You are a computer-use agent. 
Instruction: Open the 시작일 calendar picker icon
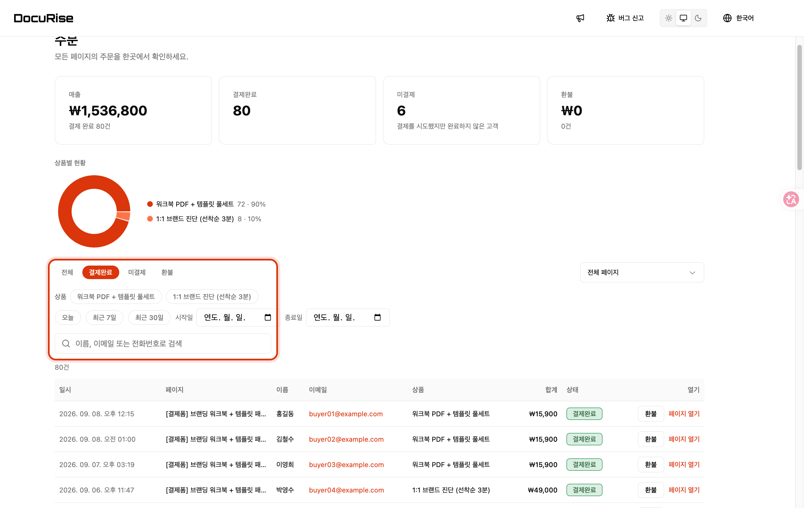(267, 317)
